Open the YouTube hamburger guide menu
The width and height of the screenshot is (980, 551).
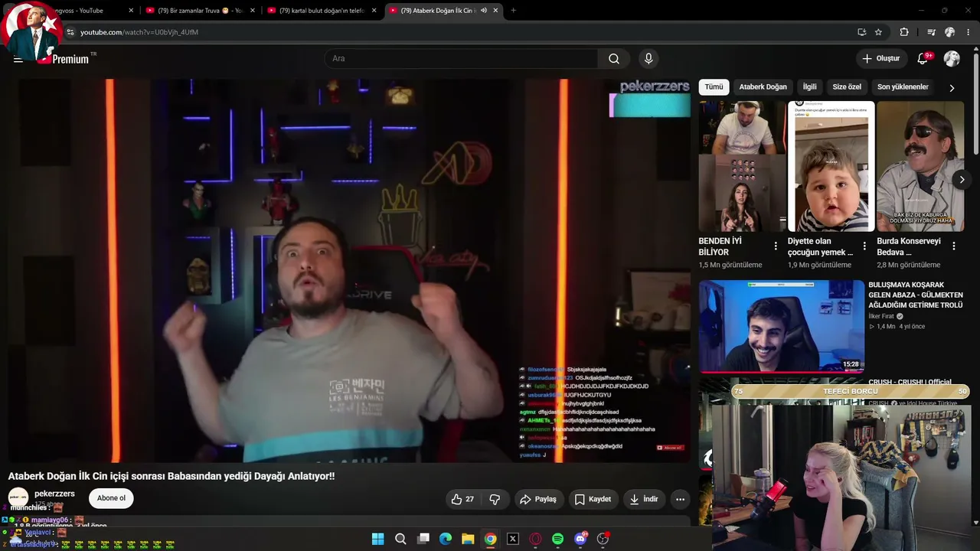[18, 59]
